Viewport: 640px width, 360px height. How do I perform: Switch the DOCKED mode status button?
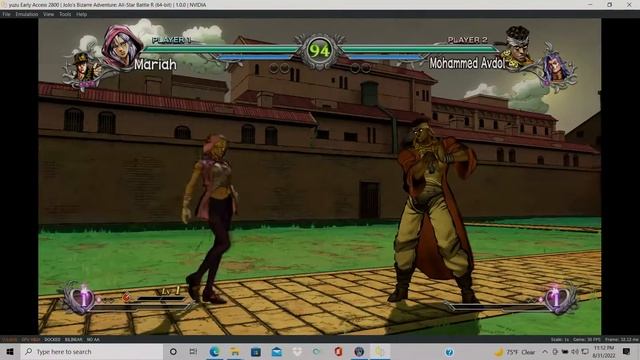click(52, 340)
